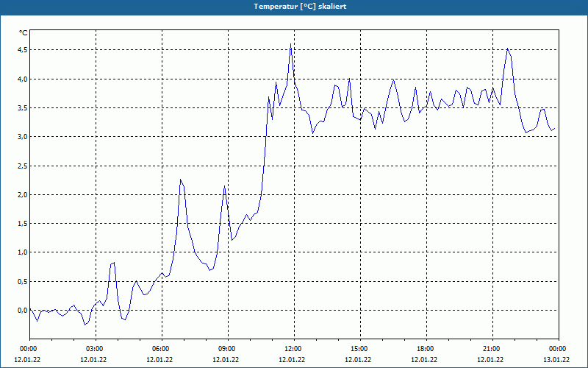Select the 1,5 y-axis value
Viewport: 588px width, 368px height.
click(x=23, y=224)
